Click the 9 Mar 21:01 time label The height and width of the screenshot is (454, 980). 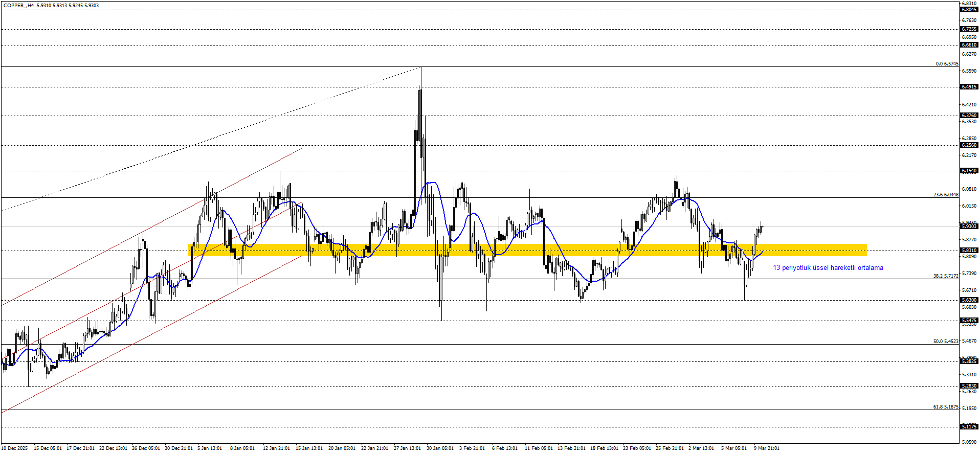(x=767, y=448)
